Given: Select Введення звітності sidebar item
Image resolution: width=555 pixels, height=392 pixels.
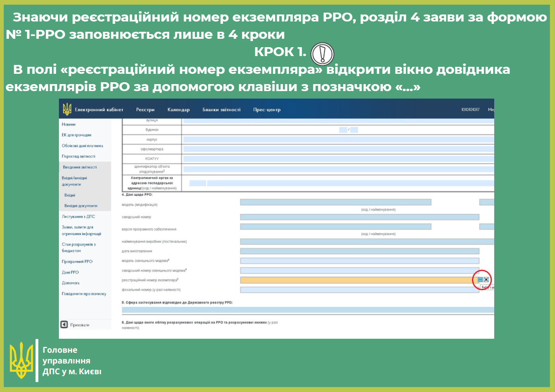Looking at the screenshot, I should point(80,167).
